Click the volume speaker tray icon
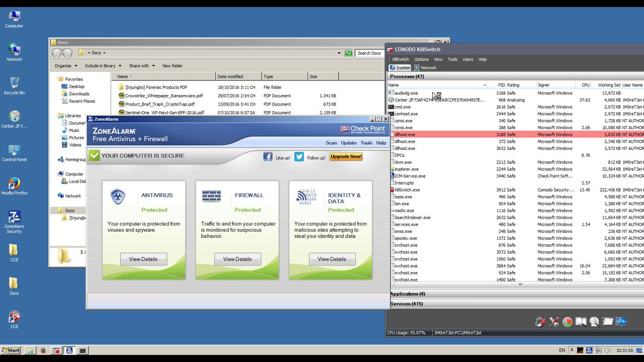Image resolution: width=644 pixels, height=362 pixels. point(607,350)
